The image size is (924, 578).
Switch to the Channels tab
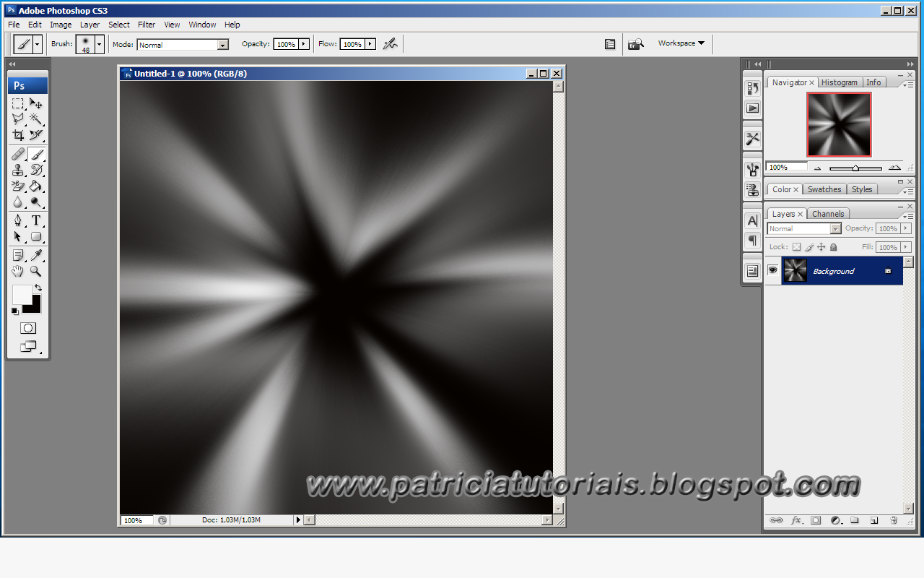(x=828, y=214)
